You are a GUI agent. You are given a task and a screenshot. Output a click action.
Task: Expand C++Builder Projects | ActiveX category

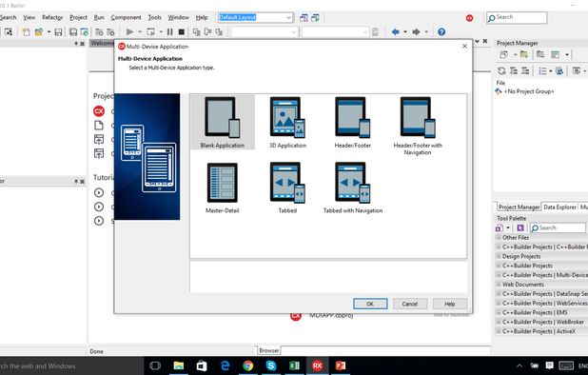point(499,331)
